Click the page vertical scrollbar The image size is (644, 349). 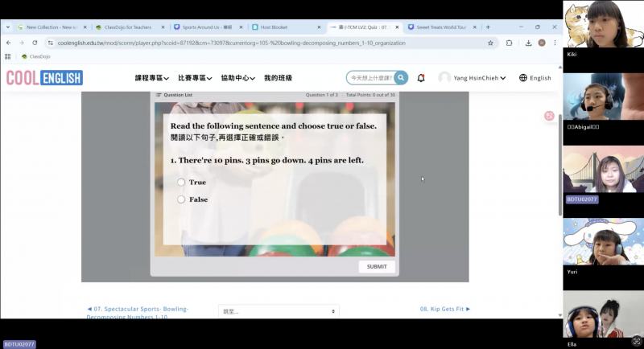[559, 164]
